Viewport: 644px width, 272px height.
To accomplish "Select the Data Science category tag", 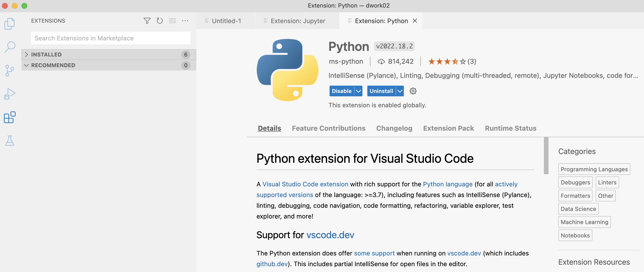I will coord(578,209).
